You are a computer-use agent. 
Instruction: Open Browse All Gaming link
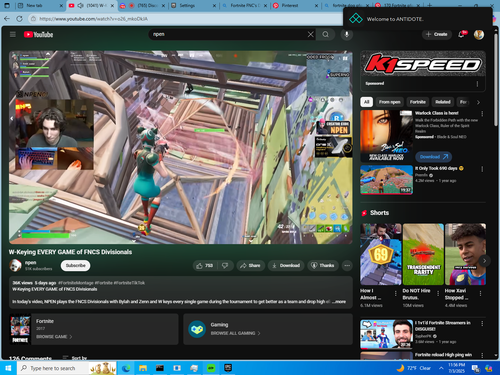pos(235,333)
